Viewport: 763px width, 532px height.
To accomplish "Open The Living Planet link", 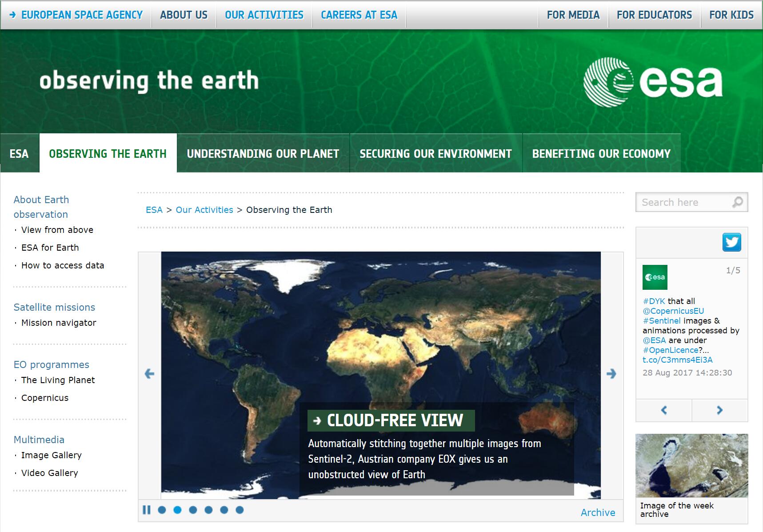I will tap(58, 380).
